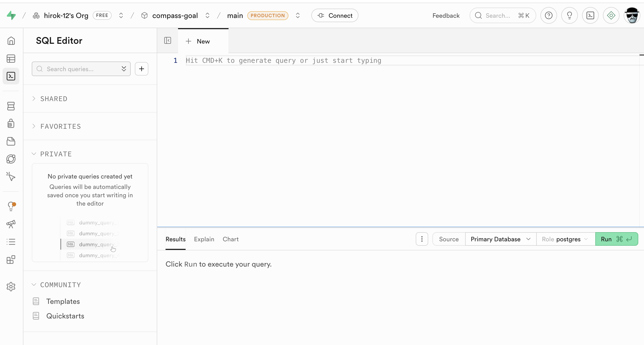Open the Table Editor sidebar icon

coord(11,59)
